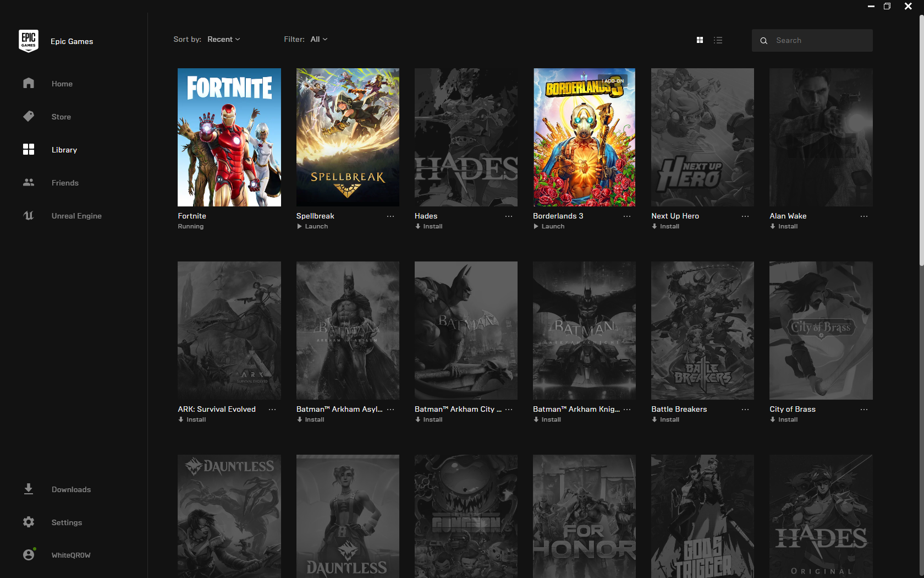Install Next Up Hero
Image resolution: width=924 pixels, height=578 pixels.
point(665,226)
